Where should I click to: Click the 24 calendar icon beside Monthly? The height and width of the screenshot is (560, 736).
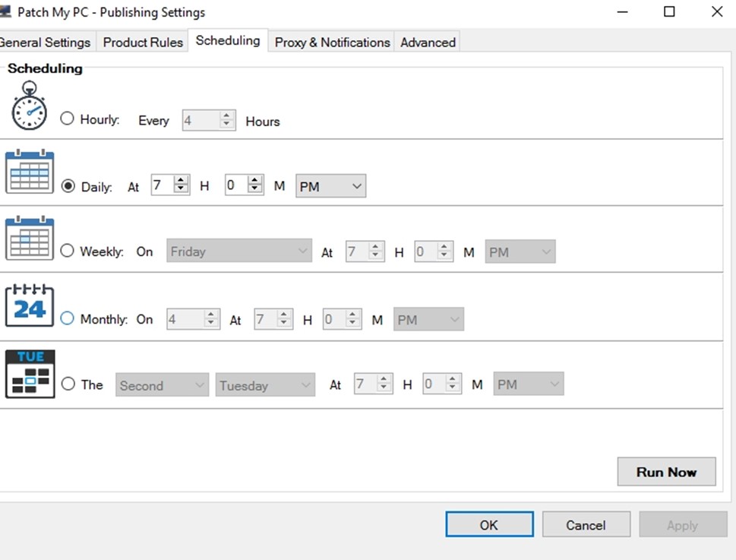tap(30, 305)
